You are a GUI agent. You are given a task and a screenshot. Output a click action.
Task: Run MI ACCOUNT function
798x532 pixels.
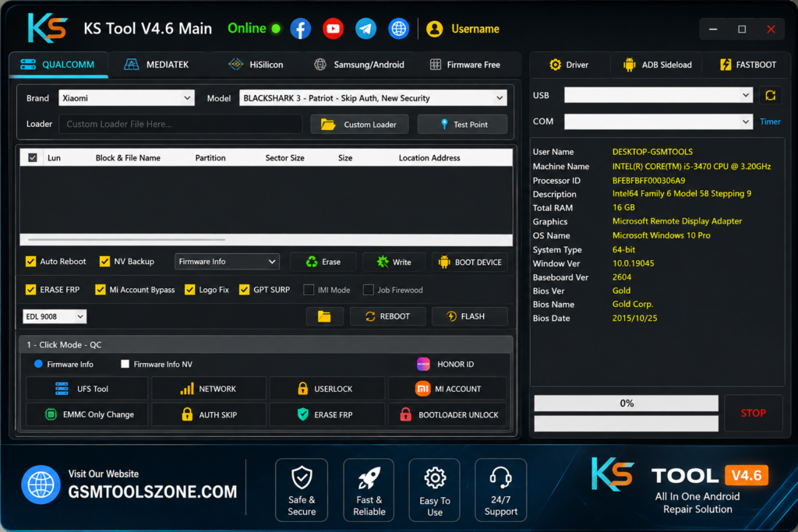[x=447, y=389]
